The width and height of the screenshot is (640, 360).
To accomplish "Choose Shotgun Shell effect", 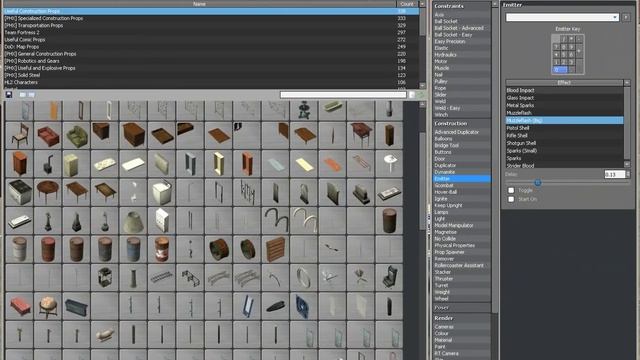I will pyautogui.click(x=564, y=143).
